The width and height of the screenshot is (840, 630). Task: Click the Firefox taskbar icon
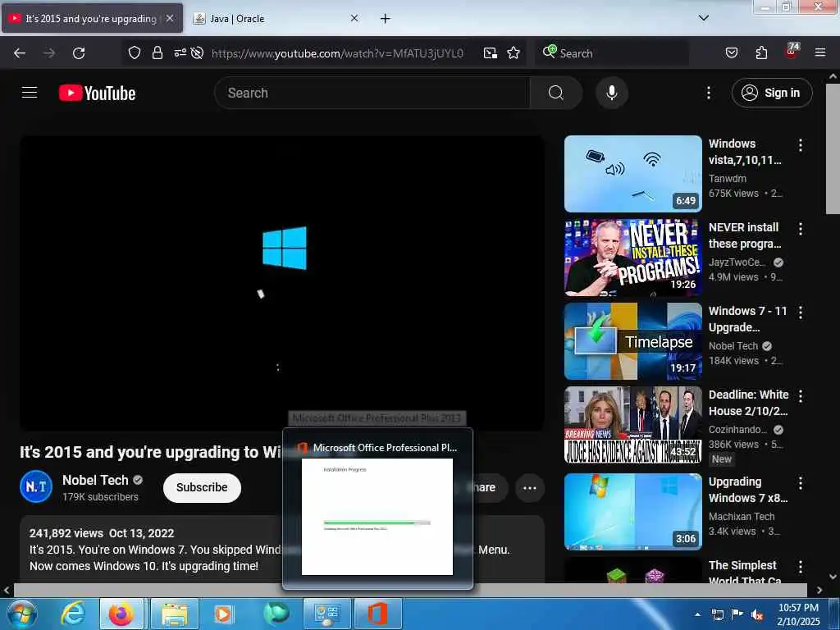pos(121,614)
